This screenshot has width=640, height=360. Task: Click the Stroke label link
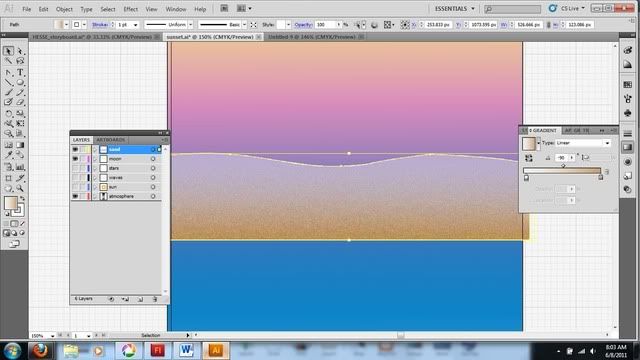click(x=100, y=25)
